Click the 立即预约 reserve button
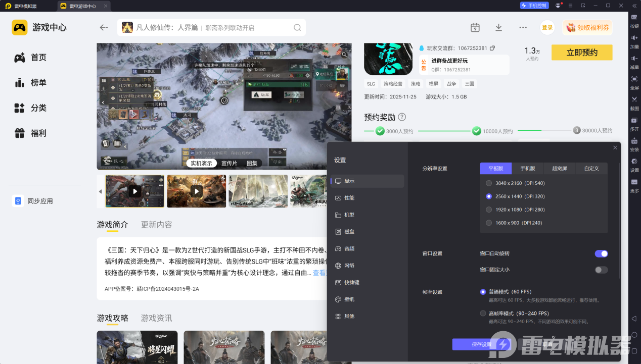Viewport: 641px width, 364px height. [x=581, y=53]
